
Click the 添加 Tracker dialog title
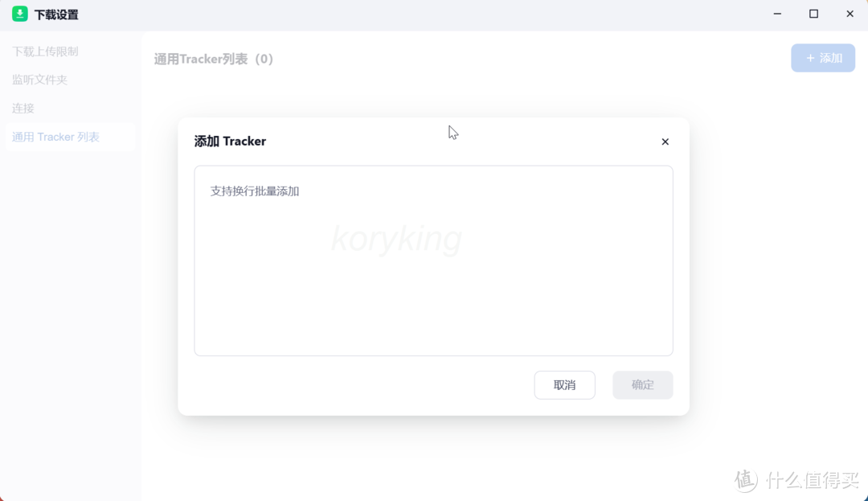coord(230,141)
